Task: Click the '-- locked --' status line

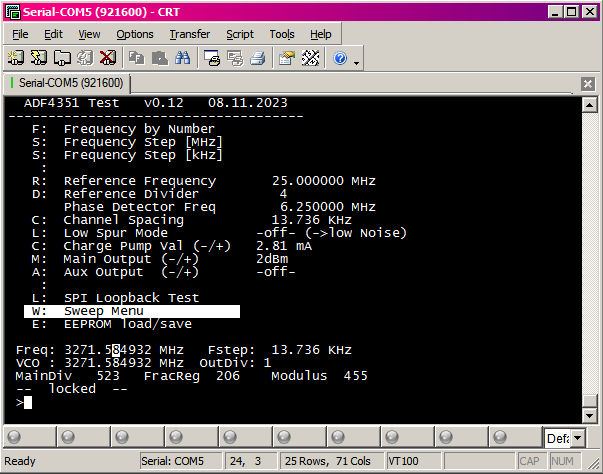Action: pos(72,389)
